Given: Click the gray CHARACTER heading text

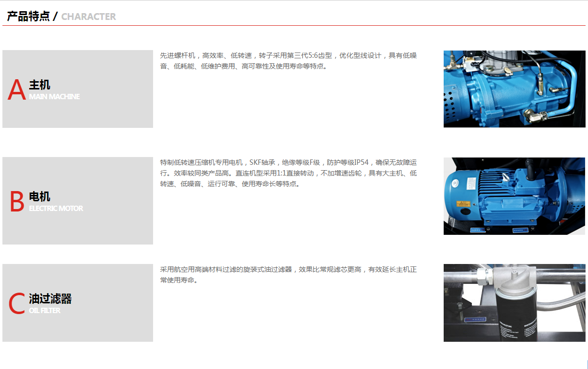Looking at the screenshot, I should point(88,17).
